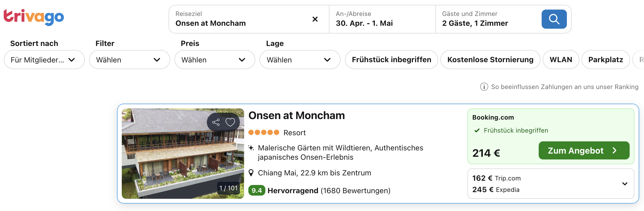Click the blue search magnifier button
The width and height of the screenshot is (644, 211).
coord(554,19)
